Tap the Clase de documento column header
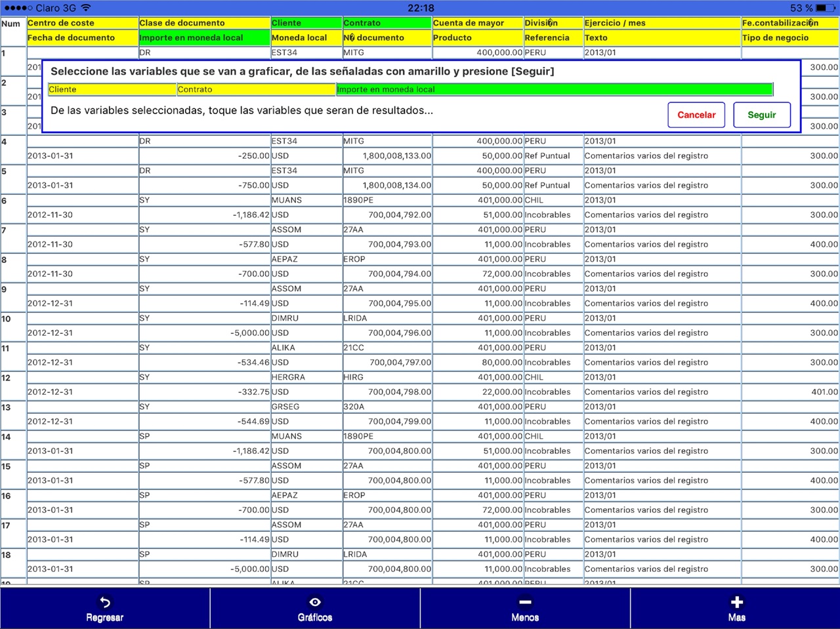840x629 pixels. pos(205,23)
